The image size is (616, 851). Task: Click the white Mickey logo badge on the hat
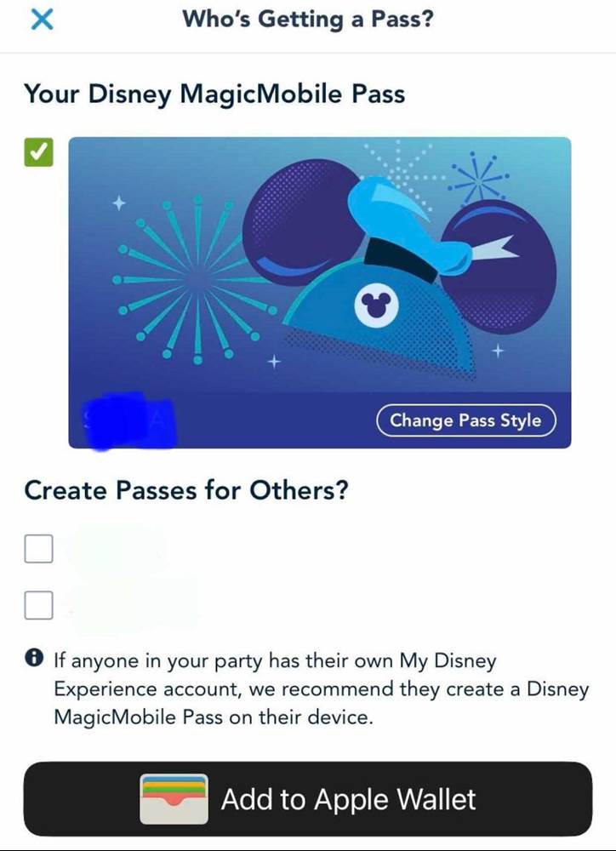pos(376,305)
